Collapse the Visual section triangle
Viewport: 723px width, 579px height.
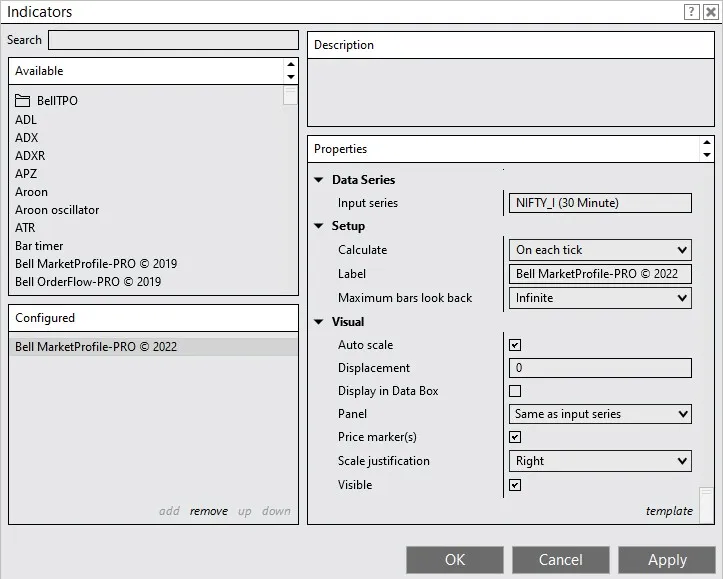tap(319, 322)
